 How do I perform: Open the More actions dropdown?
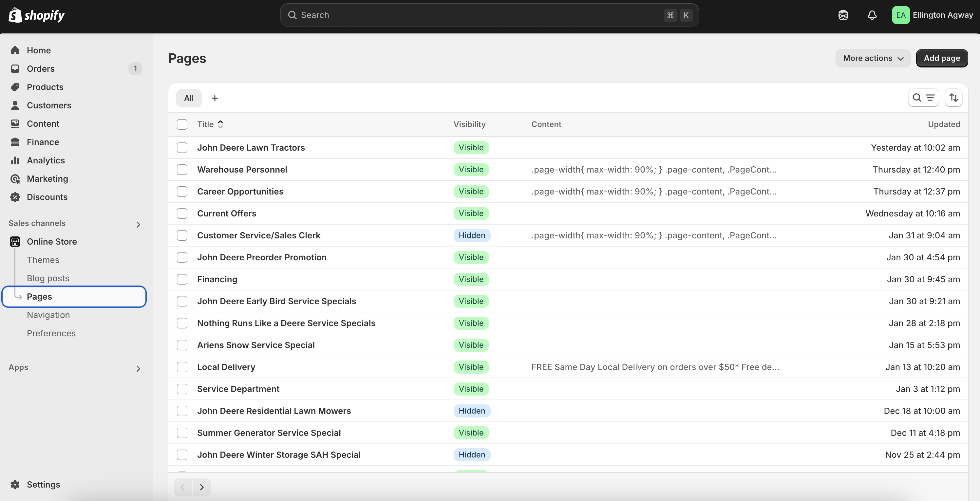[873, 58]
